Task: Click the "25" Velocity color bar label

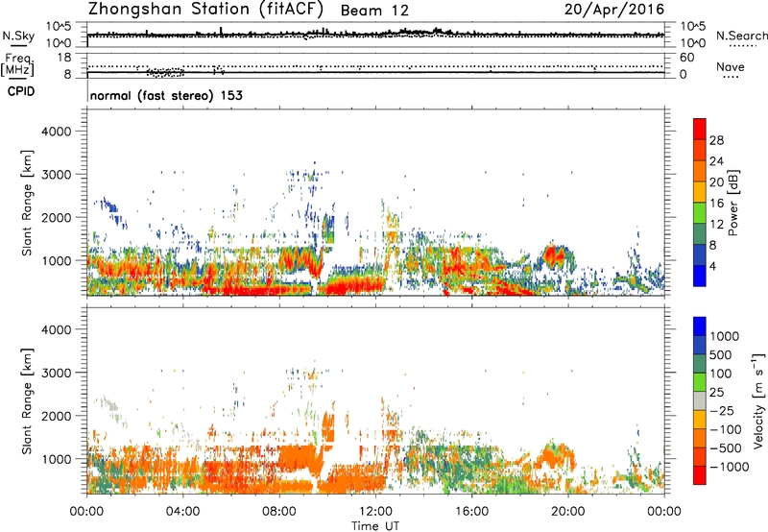Action: coord(717,393)
